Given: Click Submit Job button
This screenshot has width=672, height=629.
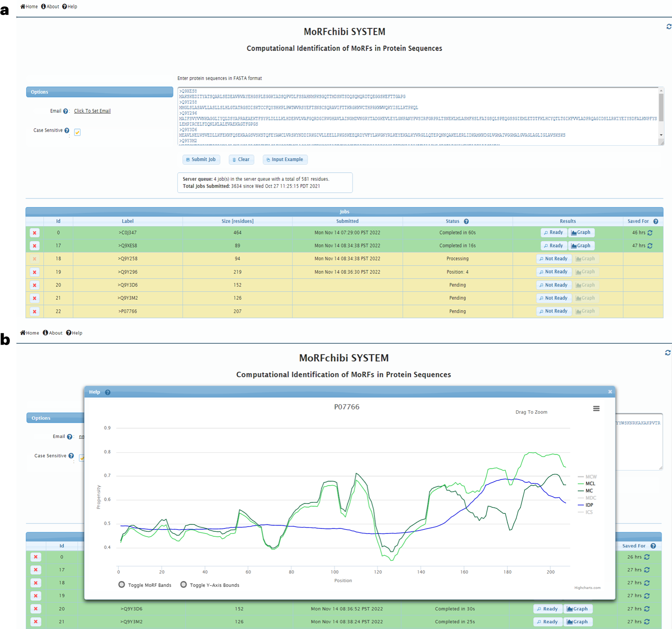Looking at the screenshot, I should pyautogui.click(x=201, y=159).
